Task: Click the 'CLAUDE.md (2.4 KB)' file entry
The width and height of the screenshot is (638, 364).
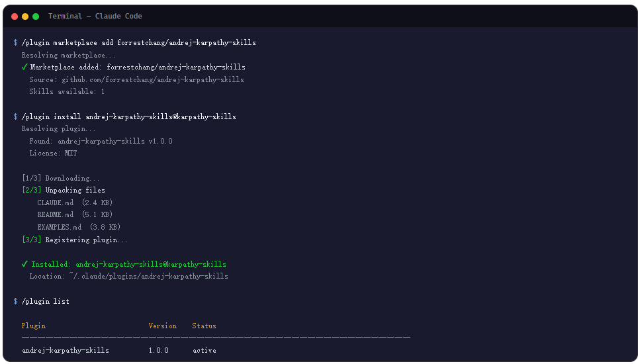Action: point(75,203)
